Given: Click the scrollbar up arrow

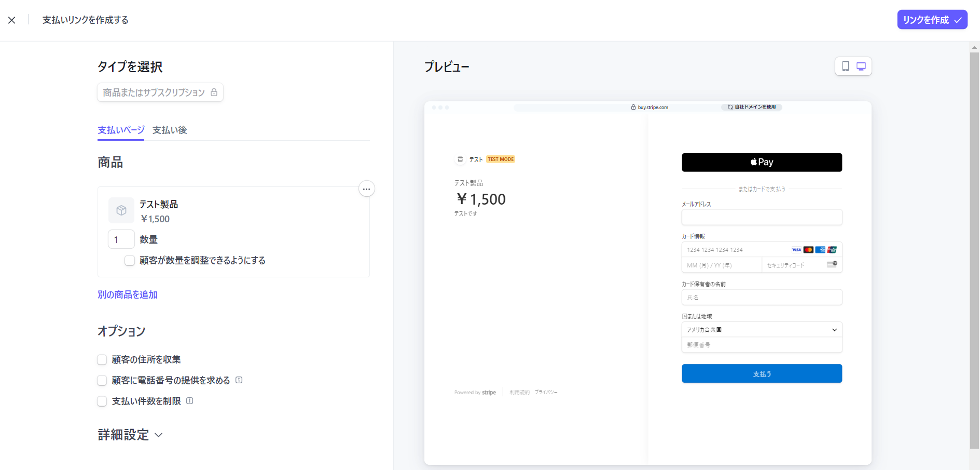Looking at the screenshot, I should coord(974,47).
